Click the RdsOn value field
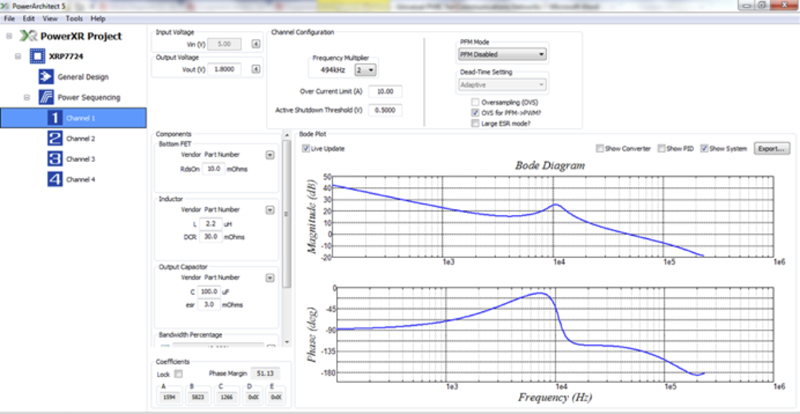This screenshot has height=414, width=800. 213,168
